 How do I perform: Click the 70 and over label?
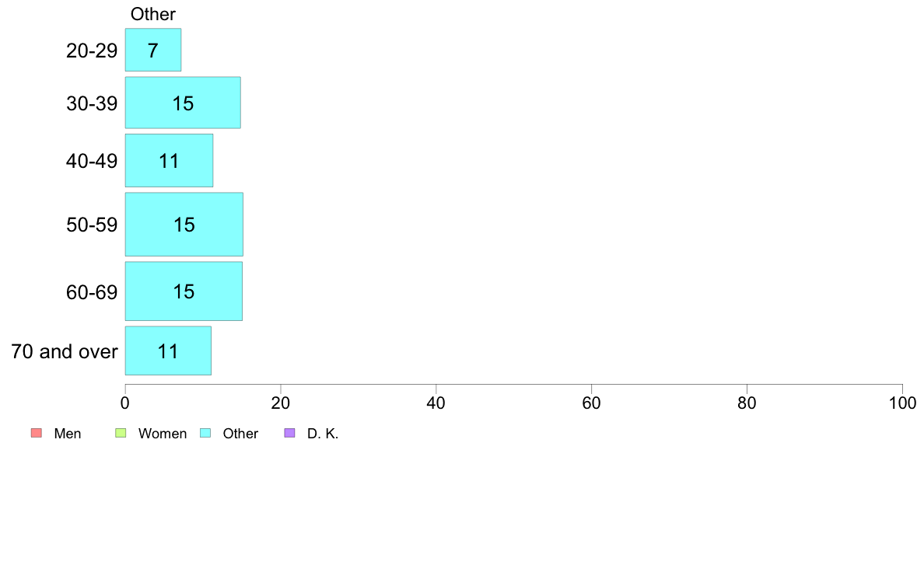tap(65, 352)
